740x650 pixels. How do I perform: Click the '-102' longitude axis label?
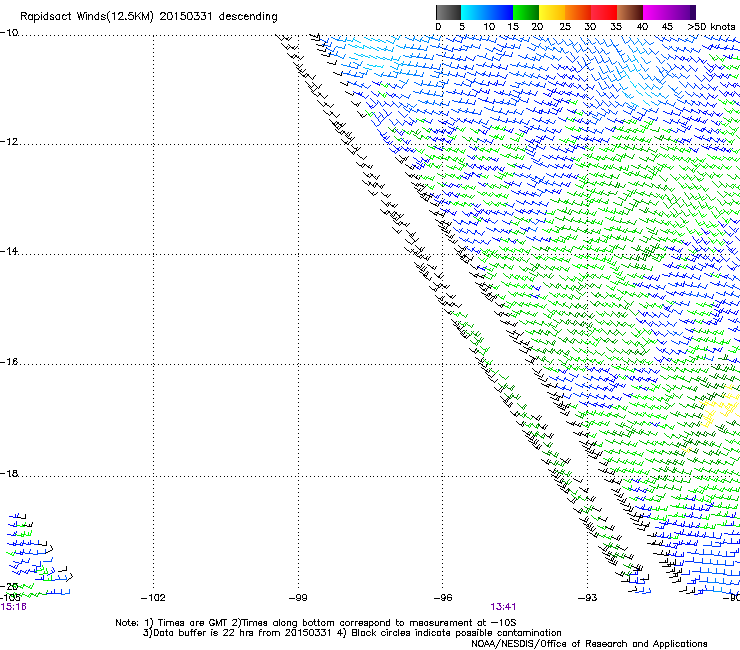153,598
